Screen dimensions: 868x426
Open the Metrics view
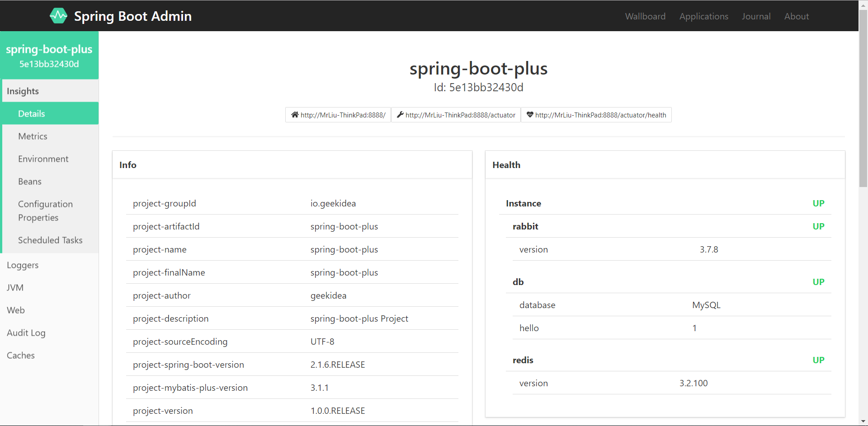[50, 136]
